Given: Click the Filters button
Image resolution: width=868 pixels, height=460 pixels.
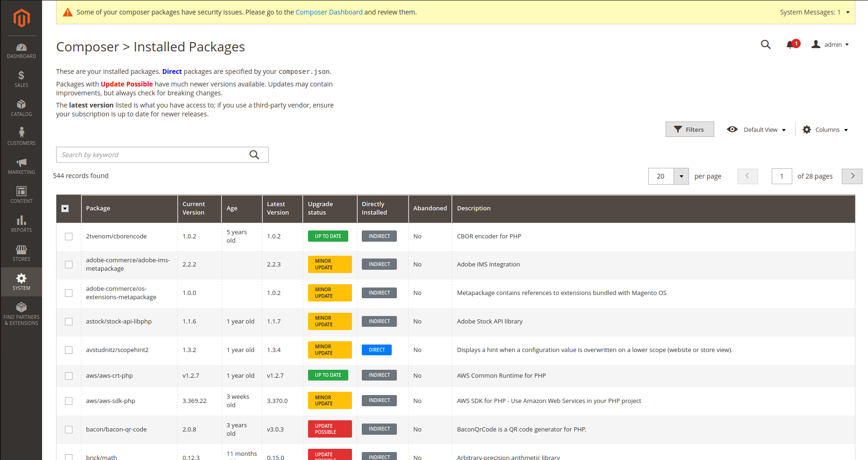Looking at the screenshot, I should coord(689,129).
